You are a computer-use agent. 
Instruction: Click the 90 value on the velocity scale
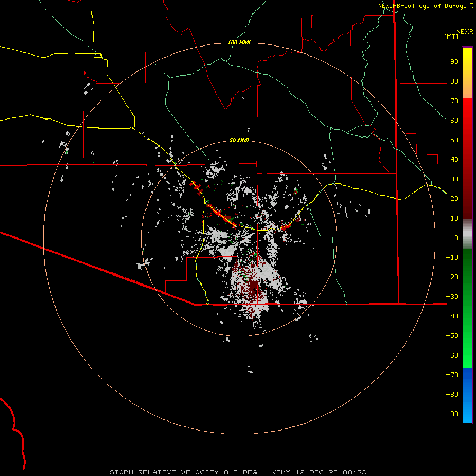[454, 62]
